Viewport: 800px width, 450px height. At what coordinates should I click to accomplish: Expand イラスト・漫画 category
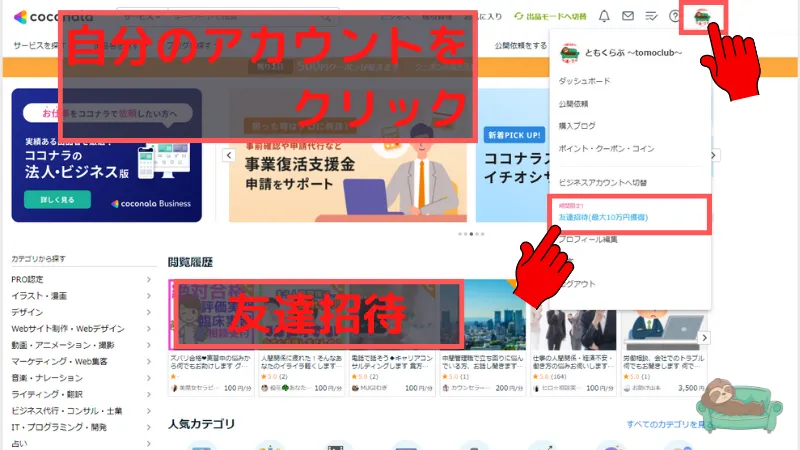tap(82, 296)
